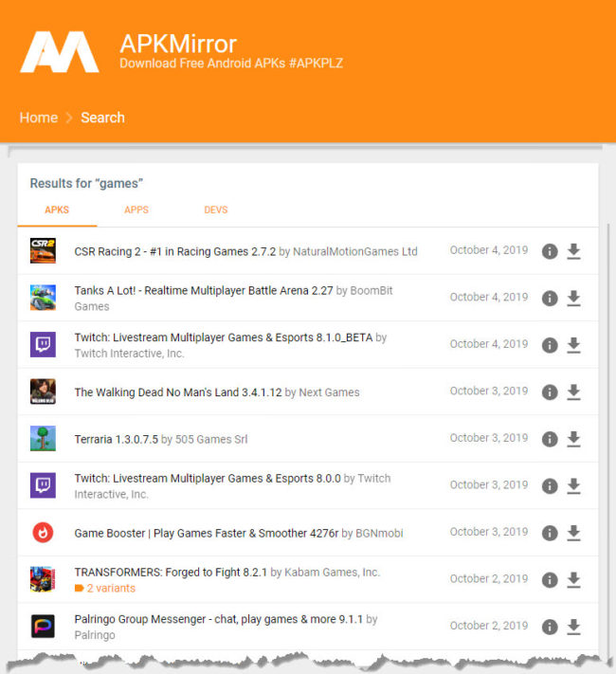Open info for Terraria 1.3.0.7.5
Screen dimensions: 616x674
coord(550,439)
